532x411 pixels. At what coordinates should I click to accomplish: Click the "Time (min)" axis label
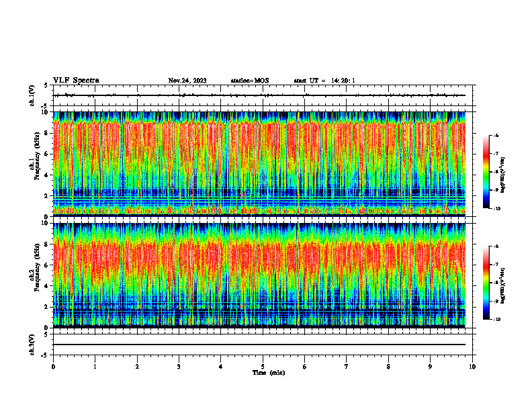(x=269, y=373)
